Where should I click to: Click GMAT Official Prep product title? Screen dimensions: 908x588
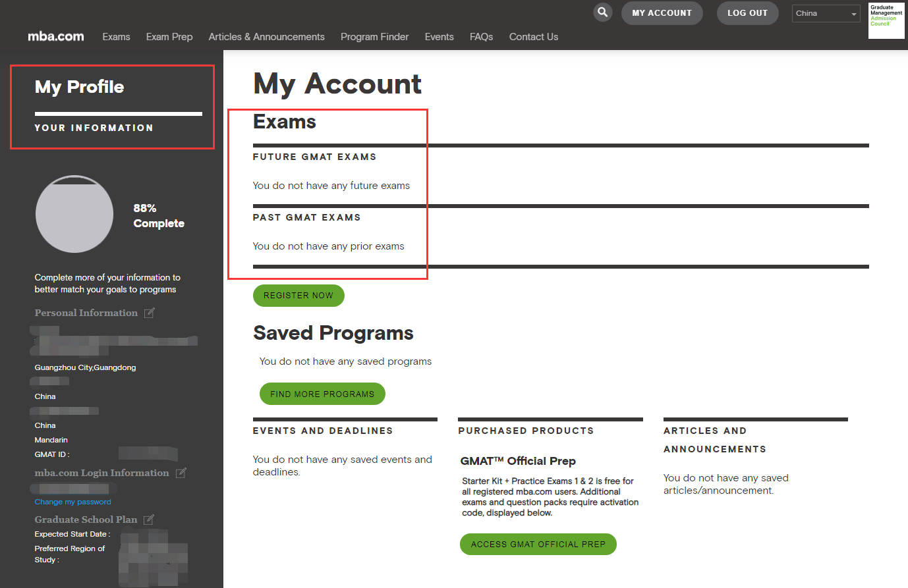pos(519,461)
